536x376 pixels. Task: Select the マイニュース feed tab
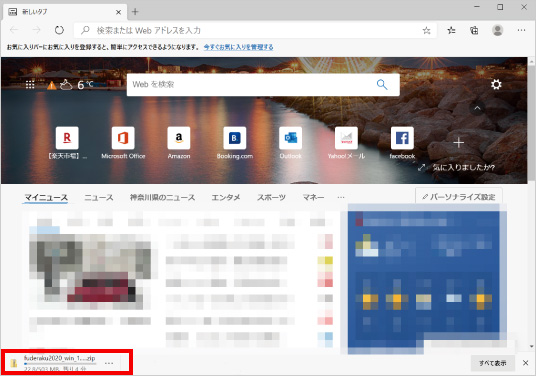coord(46,197)
